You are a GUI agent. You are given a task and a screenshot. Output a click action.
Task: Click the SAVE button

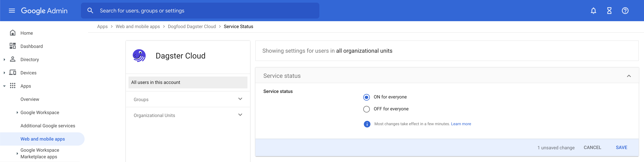coord(622,147)
